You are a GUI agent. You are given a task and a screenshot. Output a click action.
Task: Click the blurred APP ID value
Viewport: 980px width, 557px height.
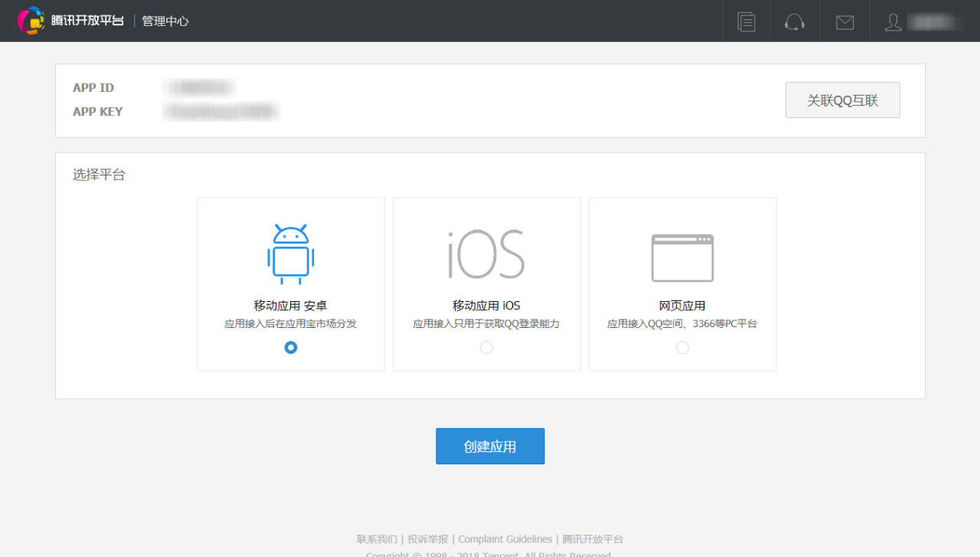[199, 87]
